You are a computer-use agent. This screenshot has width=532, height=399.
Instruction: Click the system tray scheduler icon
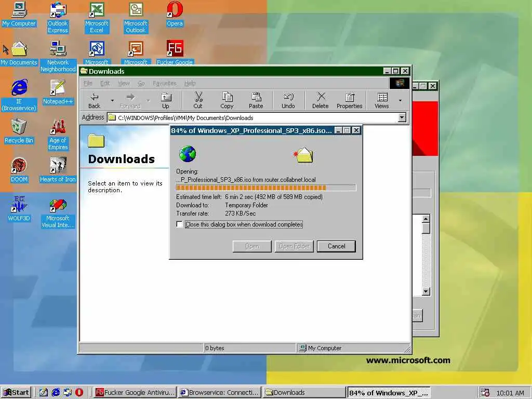click(485, 393)
